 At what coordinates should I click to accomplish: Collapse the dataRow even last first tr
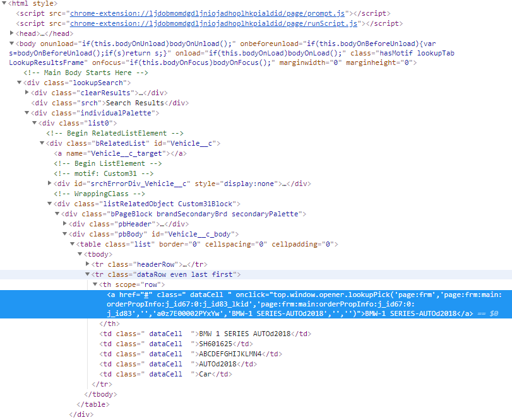(88, 274)
